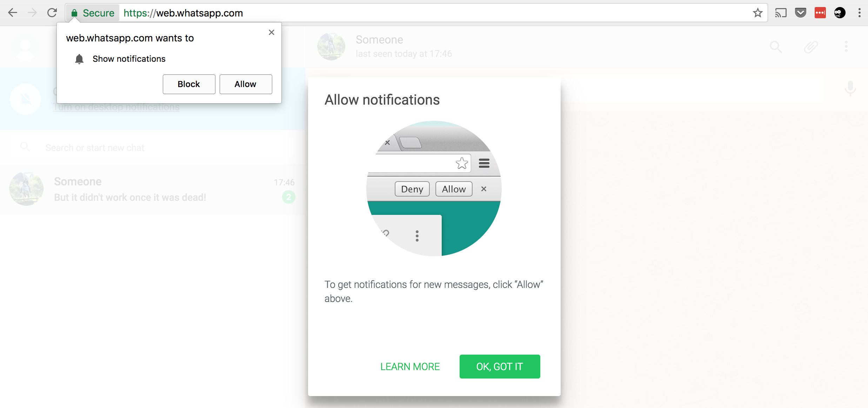Click the URL in the address bar
The image size is (868, 408).
point(183,13)
